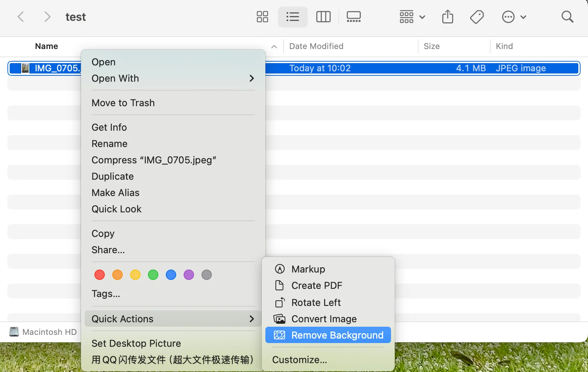Screen dimensions: 588x372
Task: Sort by Date Modified column
Action: point(316,46)
